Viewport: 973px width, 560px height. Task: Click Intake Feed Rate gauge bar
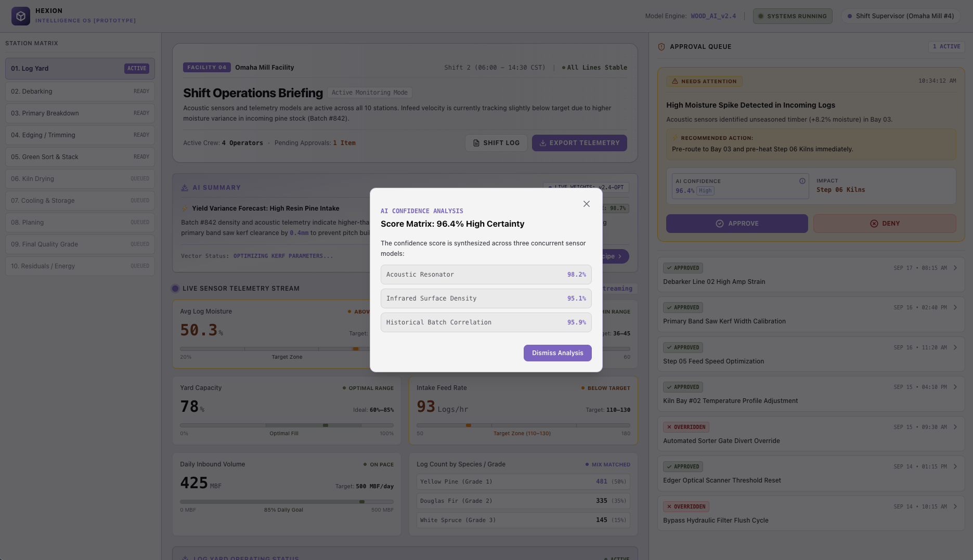point(523,425)
